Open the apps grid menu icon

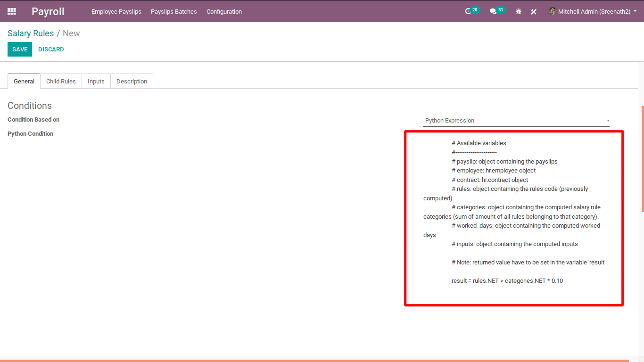(12, 11)
